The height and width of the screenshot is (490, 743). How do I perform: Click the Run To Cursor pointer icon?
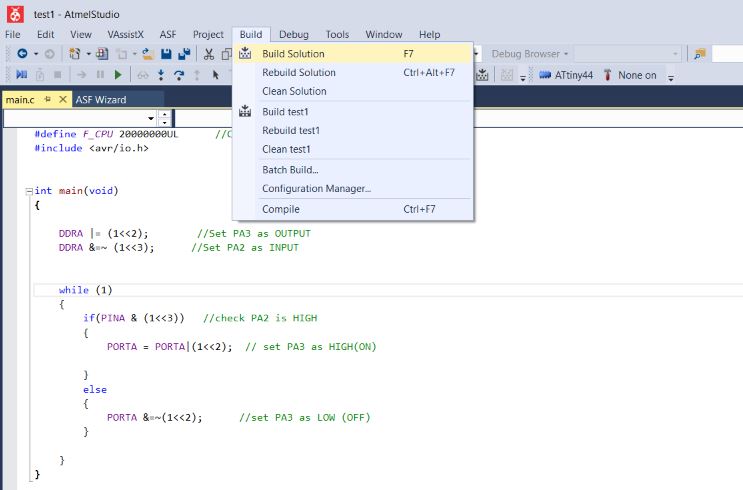[x=216, y=75]
